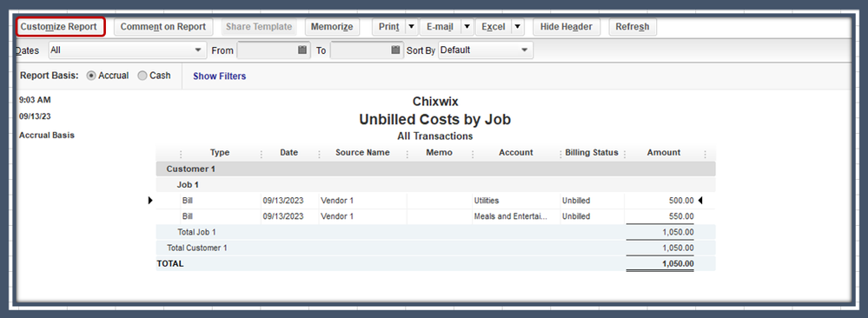Click the Show Filters link
Image resolution: width=868 pixels, height=318 pixels.
(x=219, y=76)
